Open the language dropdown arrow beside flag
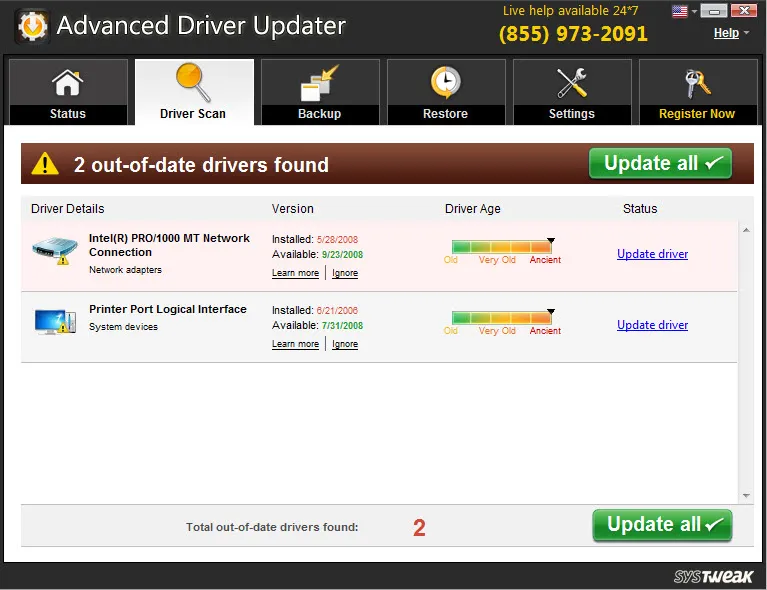The width and height of the screenshot is (767, 590). (x=694, y=12)
